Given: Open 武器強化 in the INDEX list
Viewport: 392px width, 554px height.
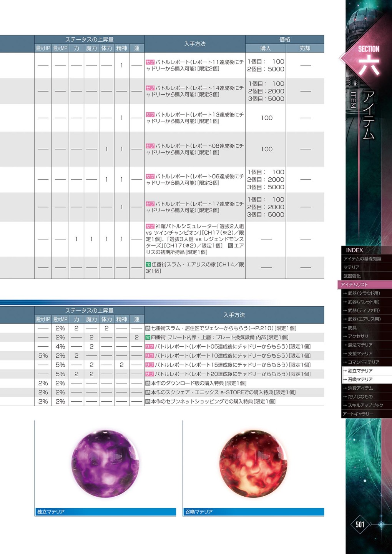Looking at the screenshot, I should pyautogui.click(x=352, y=276).
